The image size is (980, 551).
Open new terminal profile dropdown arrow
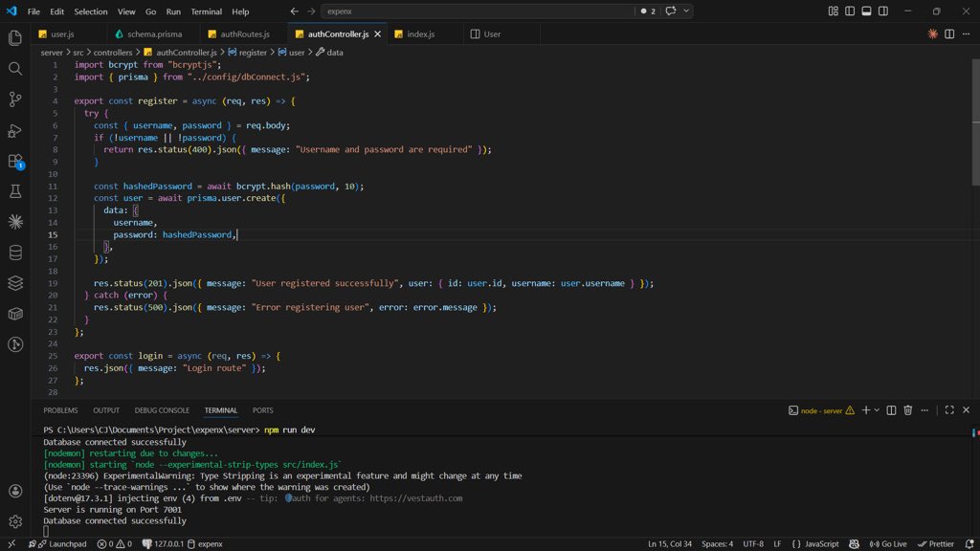tap(877, 410)
